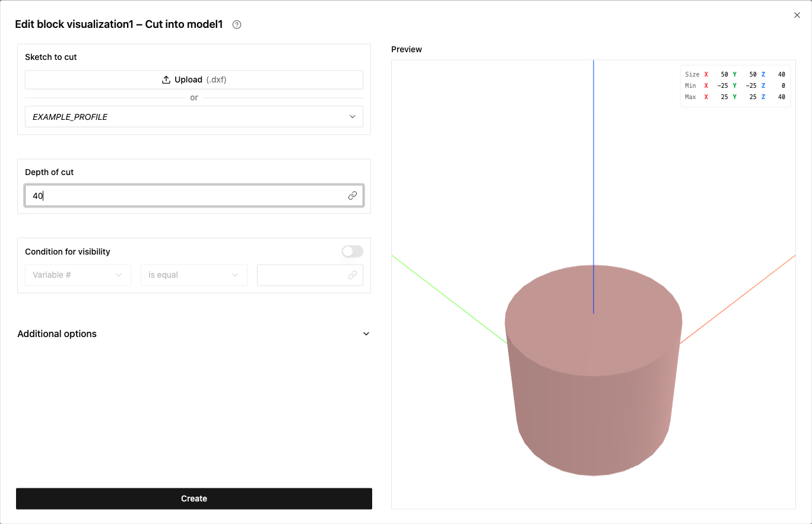Focus the Depth of cut input
Image resolution: width=812 pixels, height=524 pixels.
194,195
